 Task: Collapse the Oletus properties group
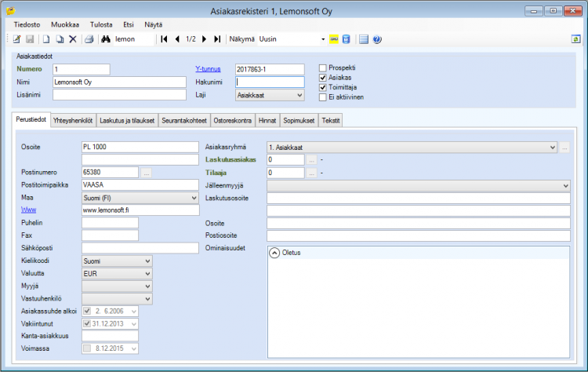[274, 253]
